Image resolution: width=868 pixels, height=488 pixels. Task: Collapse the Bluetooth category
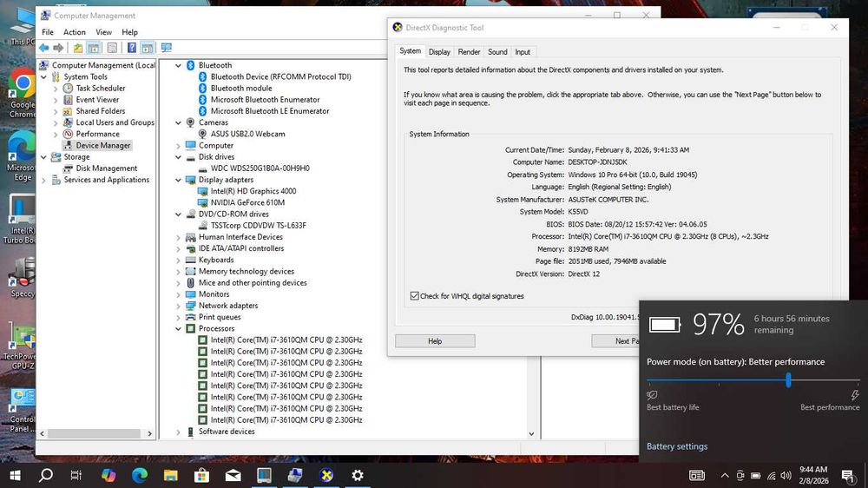click(x=178, y=65)
